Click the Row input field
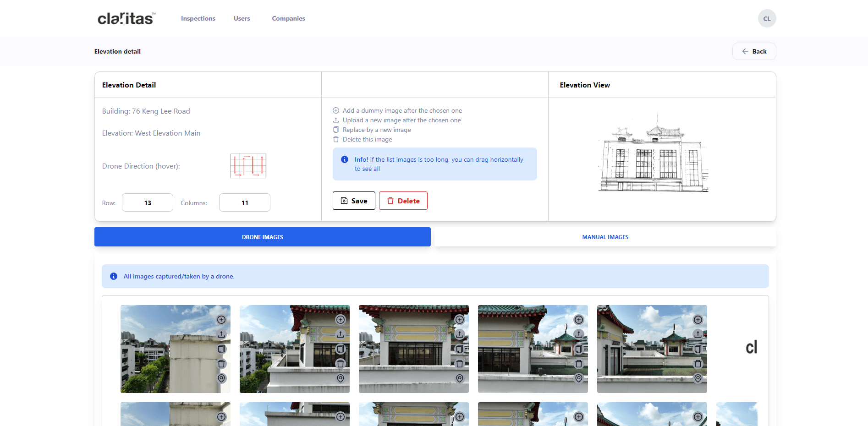 tap(148, 202)
